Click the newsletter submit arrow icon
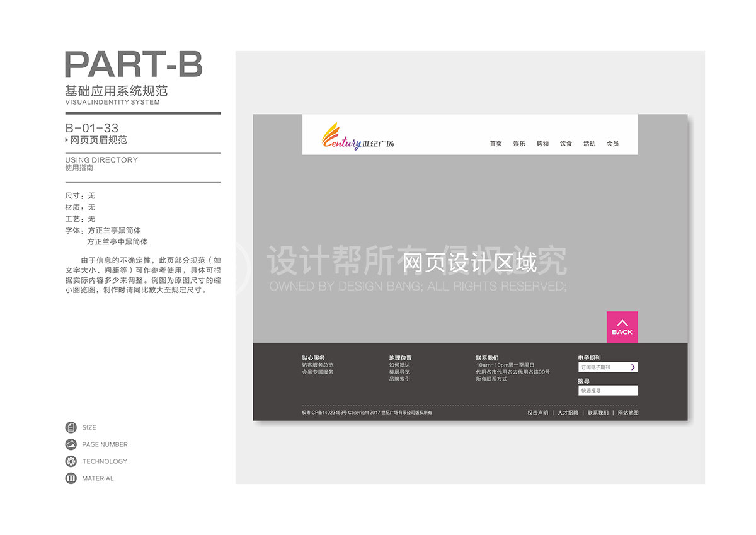 (x=633, y=367)
